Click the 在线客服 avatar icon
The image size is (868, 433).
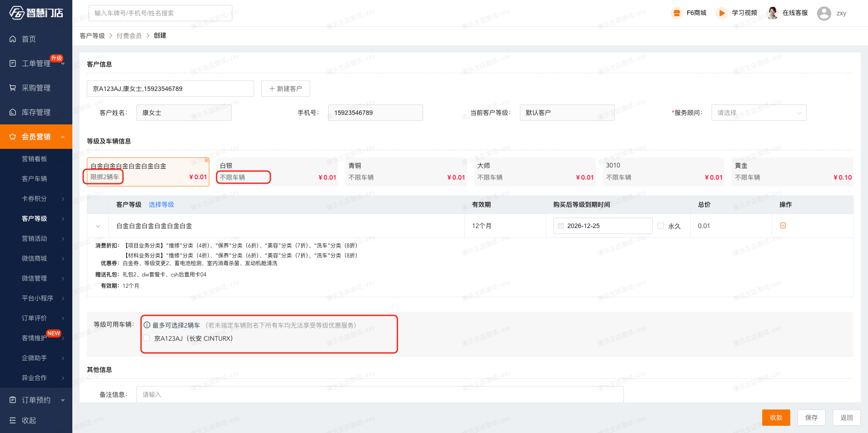click(773, 13)
